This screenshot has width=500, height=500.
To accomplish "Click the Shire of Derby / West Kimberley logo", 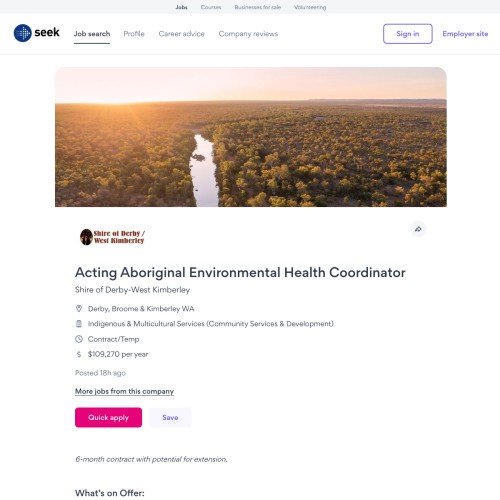I will [112, 237].
